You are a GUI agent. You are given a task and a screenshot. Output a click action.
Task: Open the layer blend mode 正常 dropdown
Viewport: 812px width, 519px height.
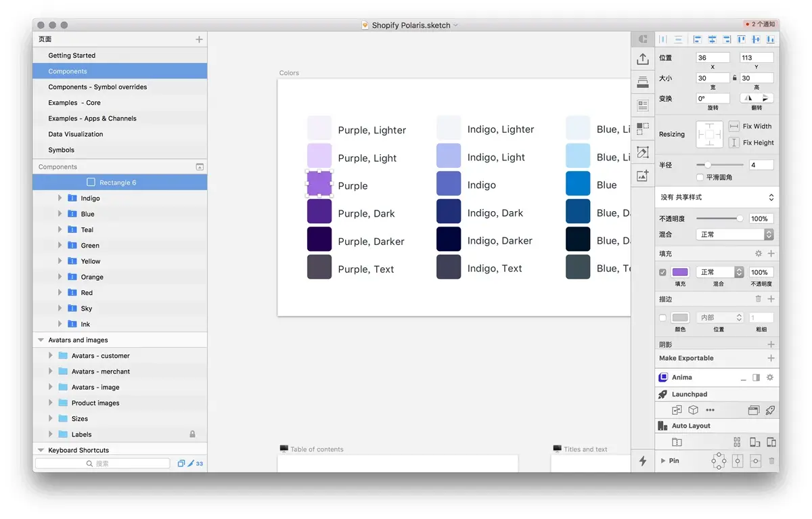tap(735, 234)
